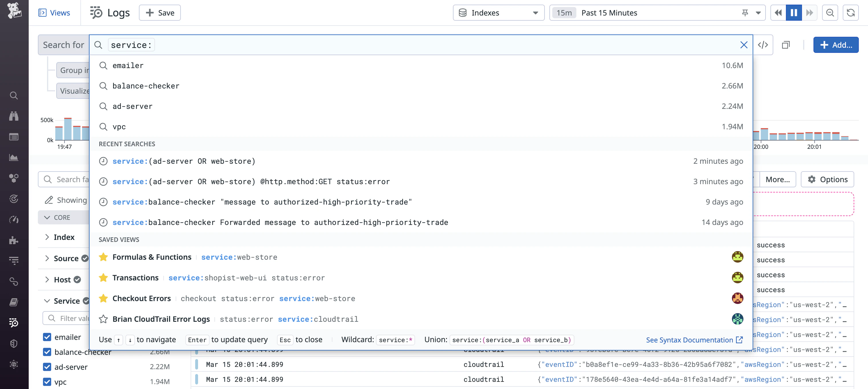Image resolution: width=868 pixels, height=389 pixels.
Task: Collapse the Service facet
Action: point(47,301)
